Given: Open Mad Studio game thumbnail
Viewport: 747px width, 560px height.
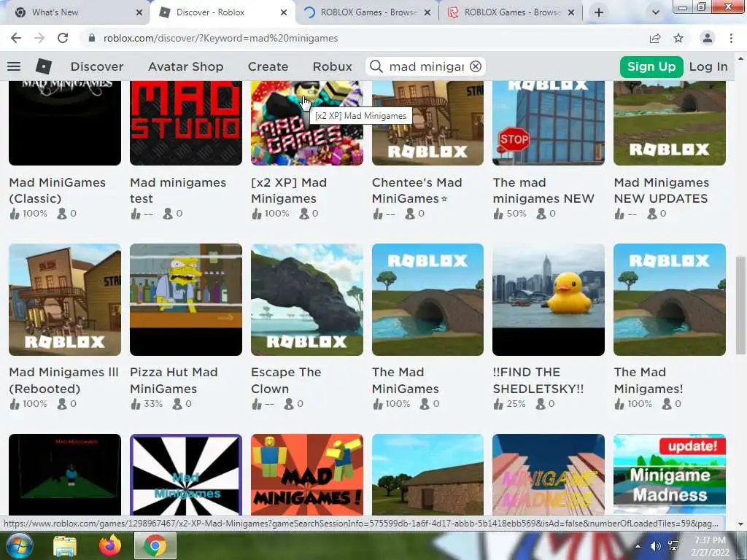Looking at the screenshot, I should click(186, 122).
